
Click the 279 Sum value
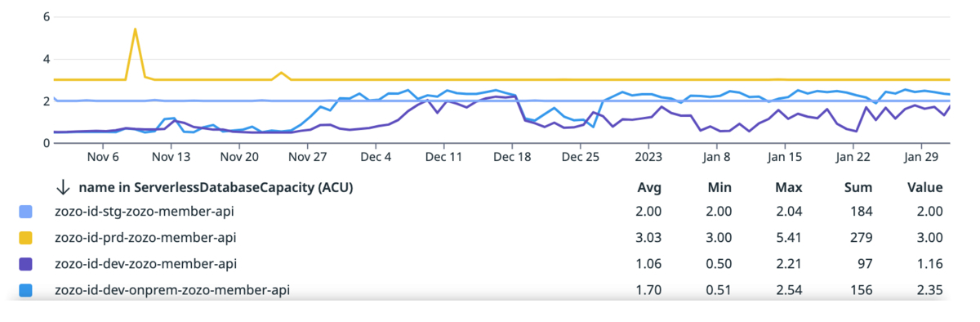click(862, 238)
